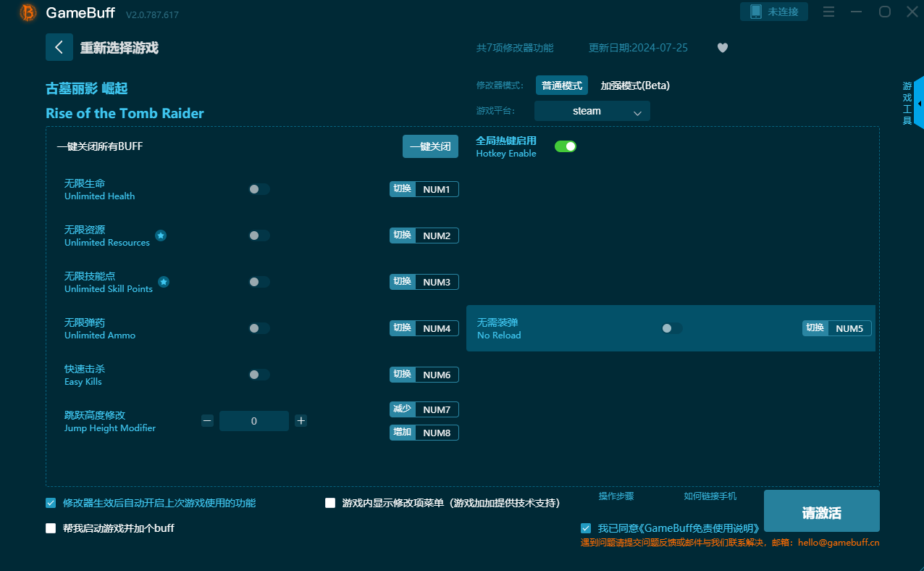Viewport: 924px width, 571px height.
Task: Toggle Unlimited Ammo switch
Action: (x=259, y=328)
